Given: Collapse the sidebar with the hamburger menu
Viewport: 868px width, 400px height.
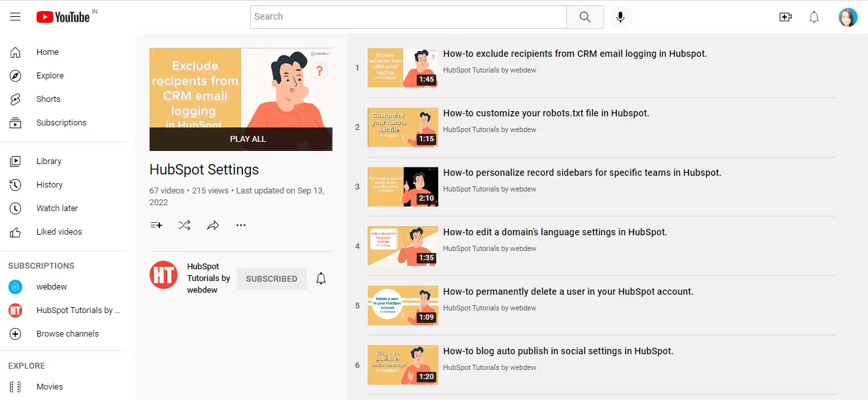Looking at the screenshot, I should click(15, 16).
